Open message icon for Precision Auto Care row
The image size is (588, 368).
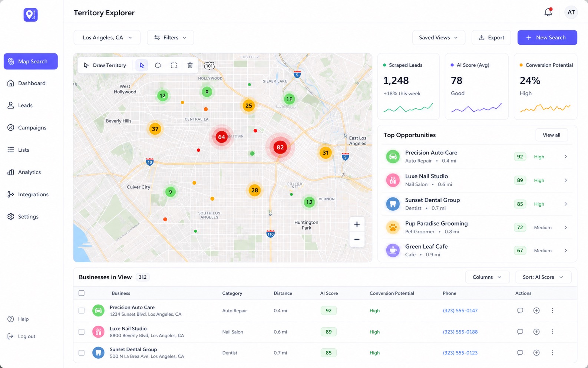pos(520,310)
